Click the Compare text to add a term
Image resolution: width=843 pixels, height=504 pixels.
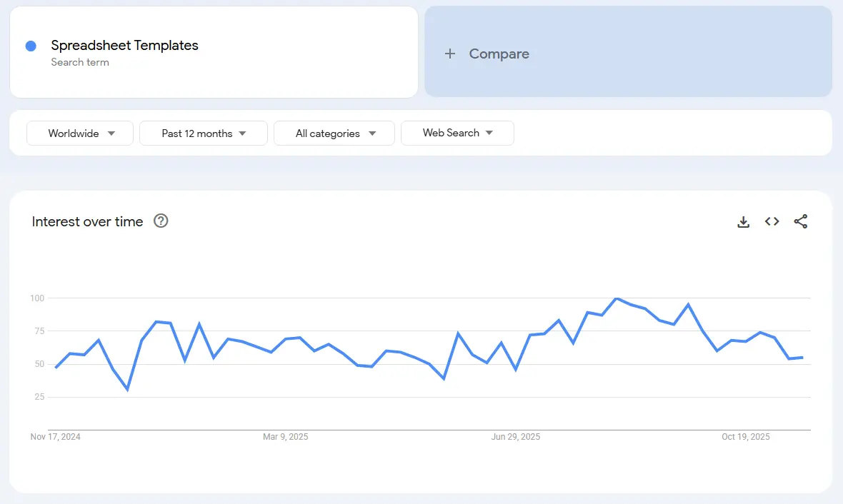coord(499,54)
